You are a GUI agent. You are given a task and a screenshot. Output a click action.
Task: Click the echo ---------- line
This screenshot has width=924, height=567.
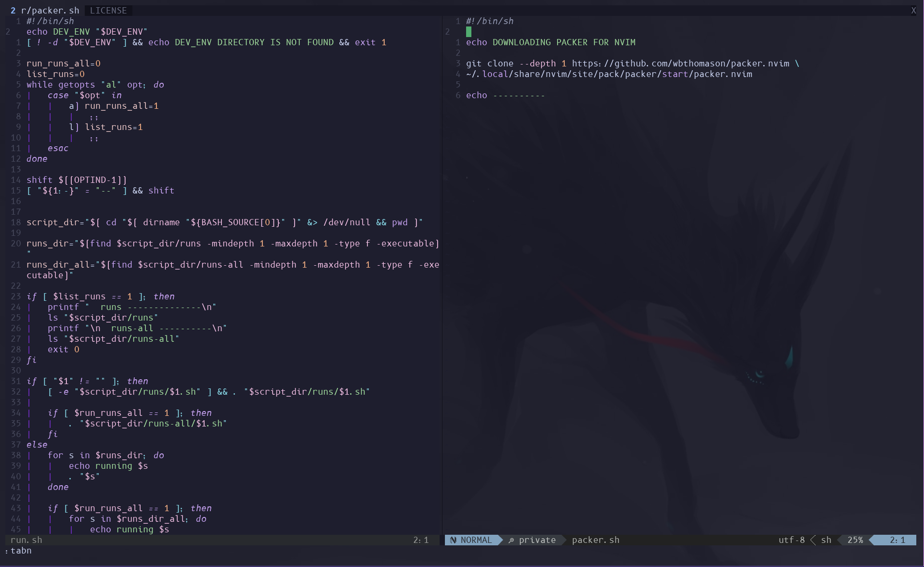[x=506, y=95]
